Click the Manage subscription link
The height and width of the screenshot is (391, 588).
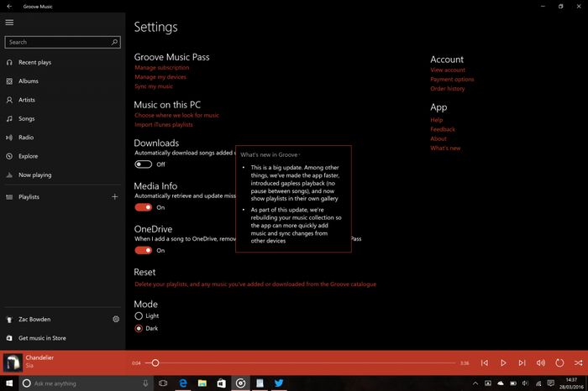[x=161, y=67]
